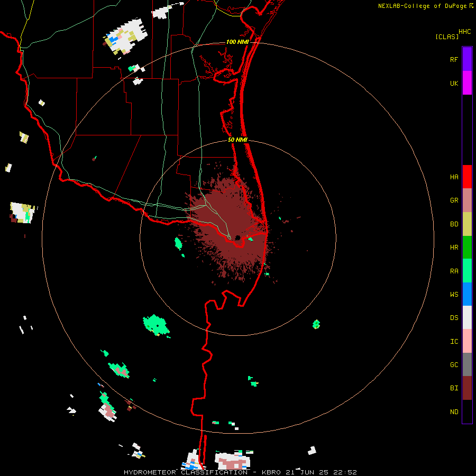This screenshot has width=476, height=476.
Task: Click the UK legend label
Action: (x=454, y=83)
